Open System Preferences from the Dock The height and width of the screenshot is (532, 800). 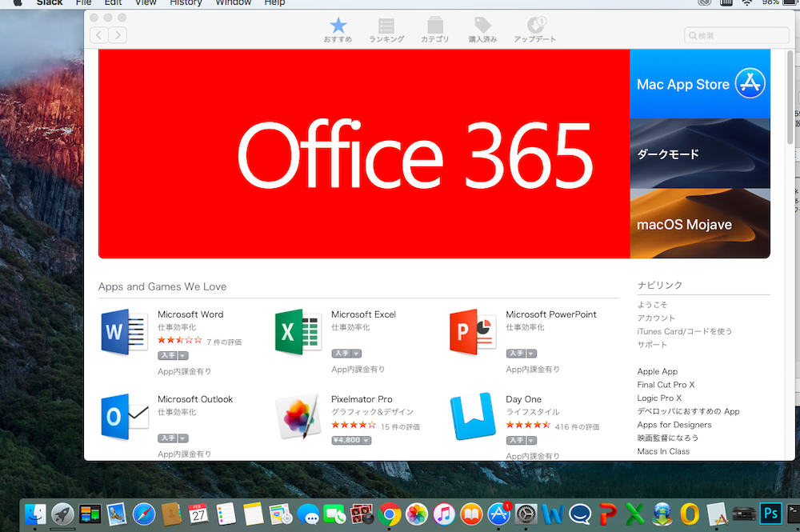pos(526,514)
